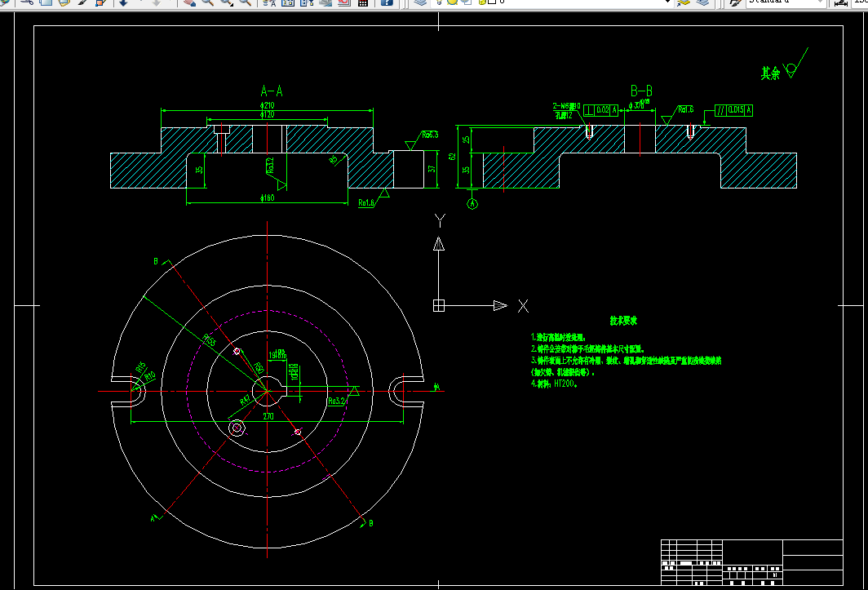Screen dimensions: 868x590
Task: Click the 其余 roughness note
Action: pyautogui.click(x=770, y=73)
